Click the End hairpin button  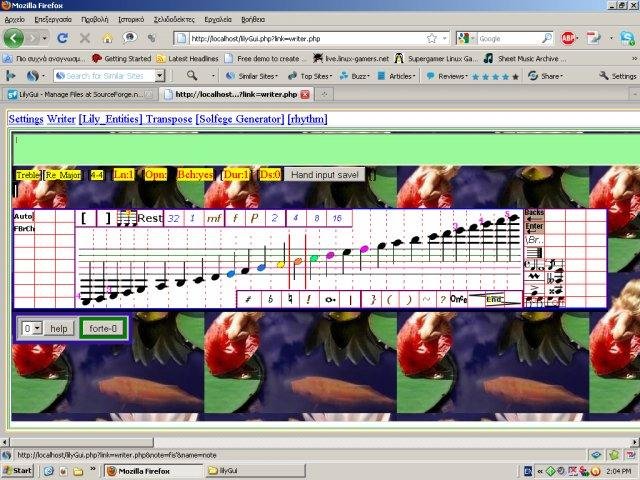tap(494, 299)
